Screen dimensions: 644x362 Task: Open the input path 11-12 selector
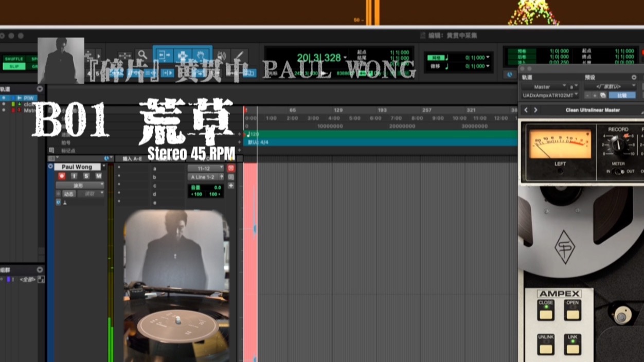point(206,168)
